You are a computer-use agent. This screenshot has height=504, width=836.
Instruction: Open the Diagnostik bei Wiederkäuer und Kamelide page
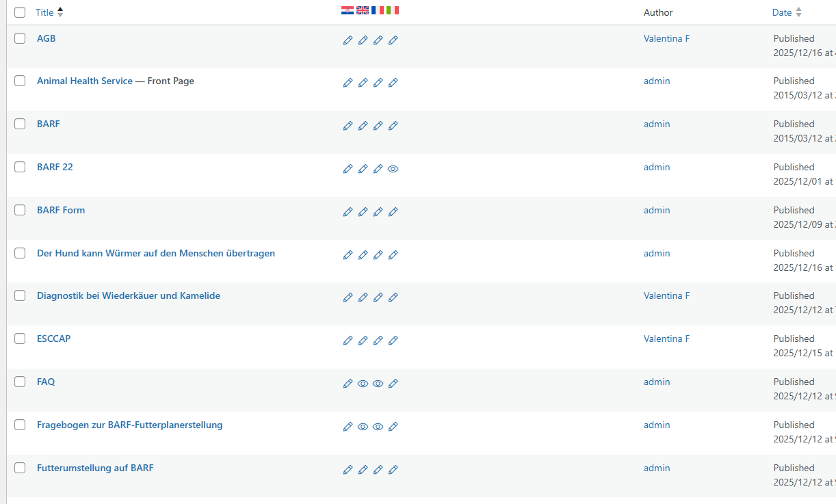129,295
